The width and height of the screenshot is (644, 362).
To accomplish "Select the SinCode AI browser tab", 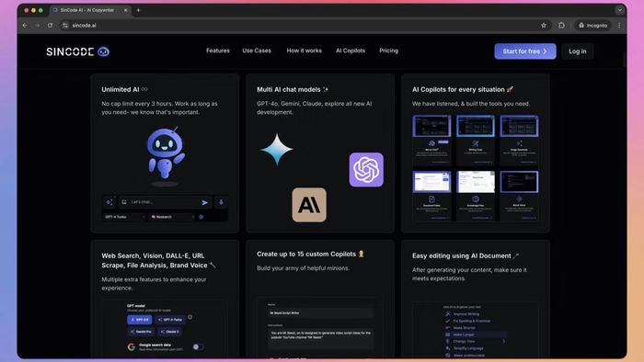I will click(x=90, y=10).
